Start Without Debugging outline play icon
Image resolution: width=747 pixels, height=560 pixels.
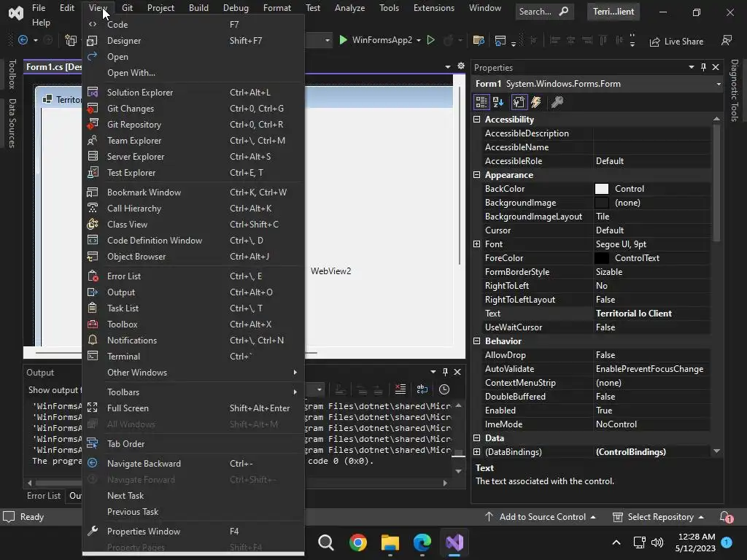tap(430, 41)
